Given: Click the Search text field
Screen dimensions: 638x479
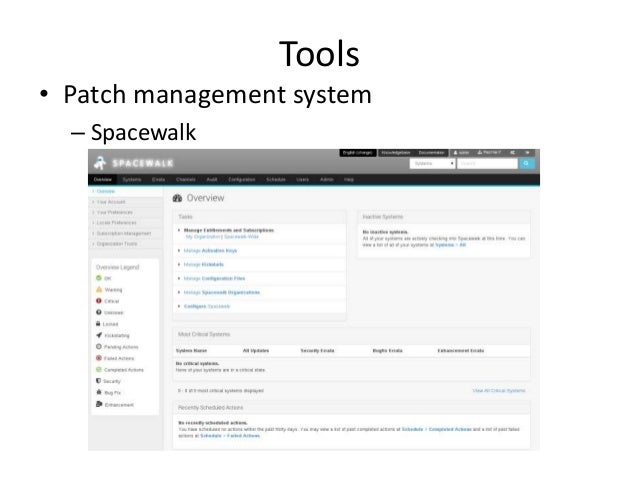Looking at the screenshot, I should coord(487,164).
